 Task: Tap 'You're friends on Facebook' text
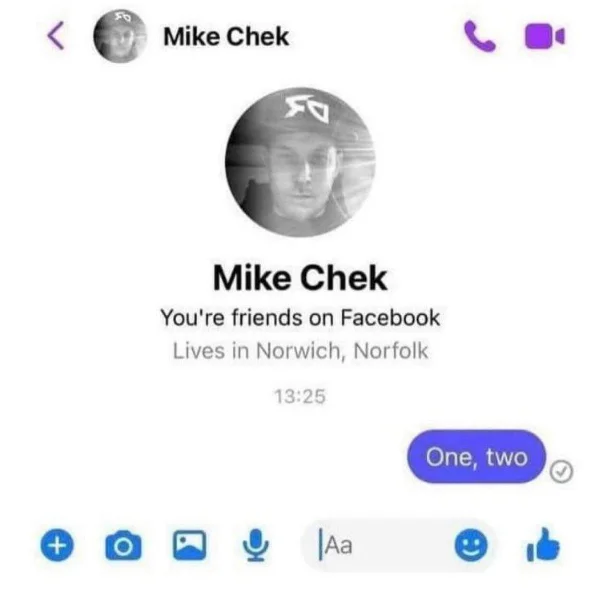[300, 318]
